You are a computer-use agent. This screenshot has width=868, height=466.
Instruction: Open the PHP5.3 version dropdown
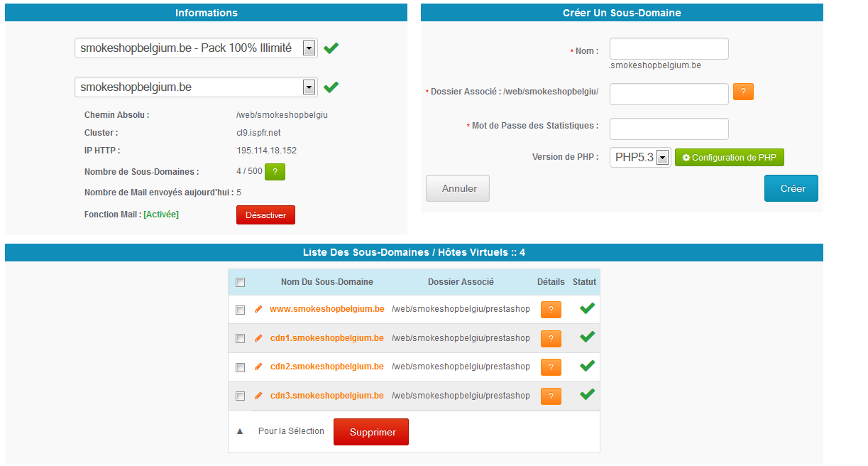640,158
